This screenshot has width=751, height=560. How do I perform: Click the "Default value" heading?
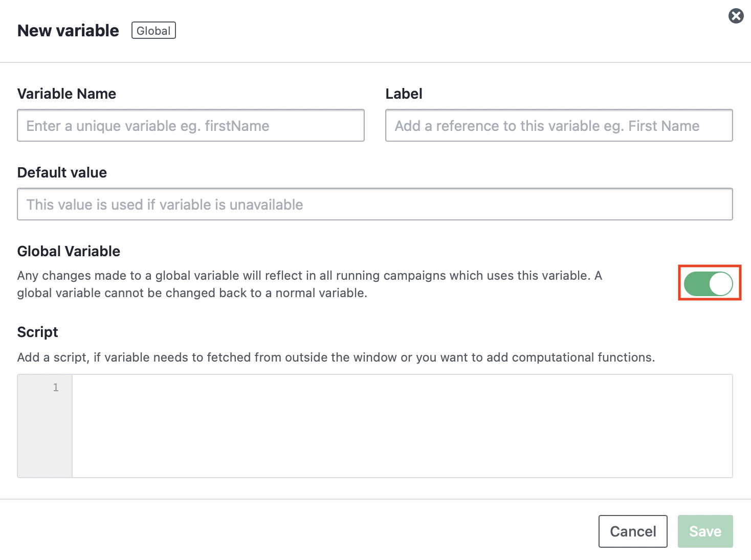pyautogui.click(x=62, y=172)
